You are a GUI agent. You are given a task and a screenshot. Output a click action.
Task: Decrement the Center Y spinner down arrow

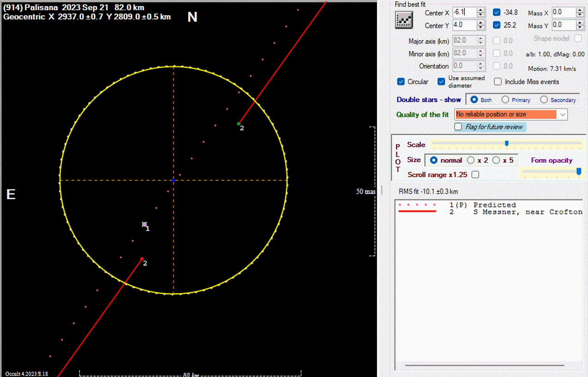pos(480,28)
